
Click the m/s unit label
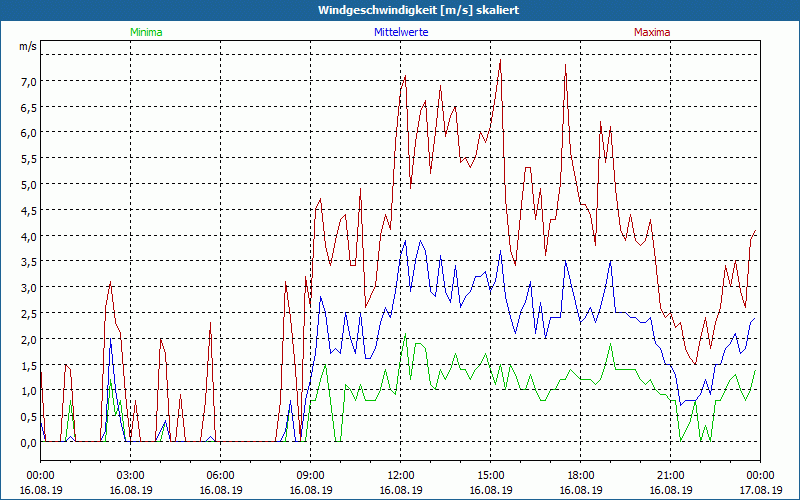(x=28, y=46)
